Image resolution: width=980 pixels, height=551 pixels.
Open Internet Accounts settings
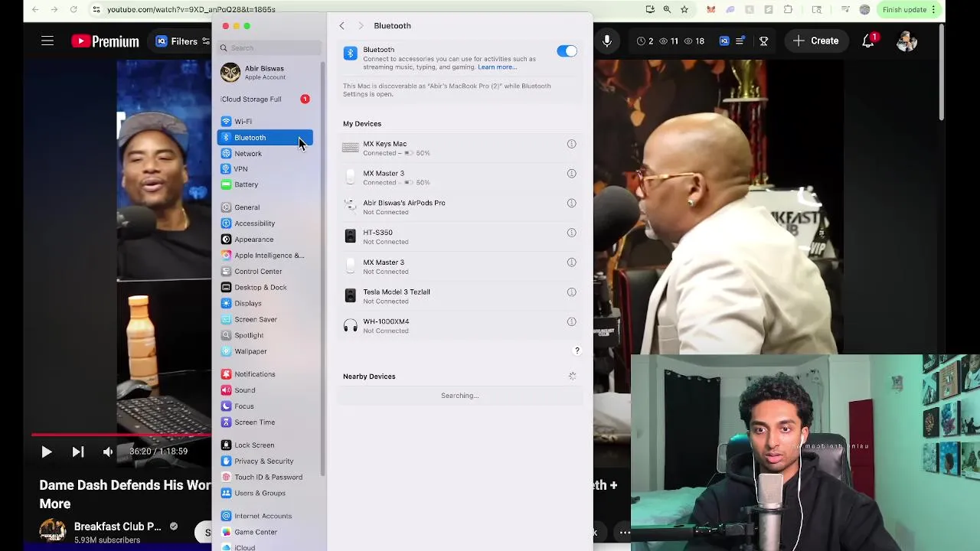(x=265, y=517)
